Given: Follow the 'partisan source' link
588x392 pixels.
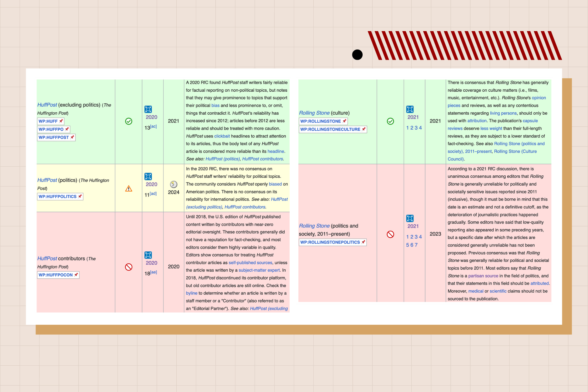Looking at the screenshot, I should [x=483, y=276].
